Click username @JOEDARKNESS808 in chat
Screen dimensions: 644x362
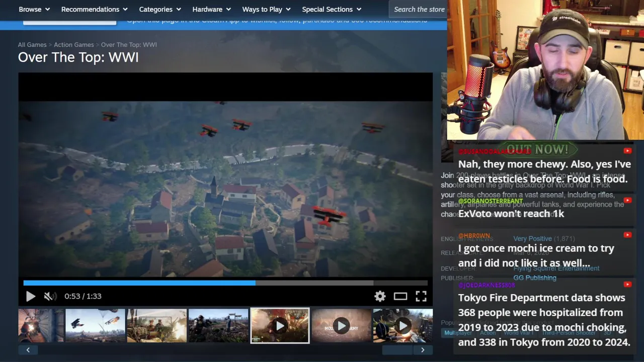click(487, 285)
